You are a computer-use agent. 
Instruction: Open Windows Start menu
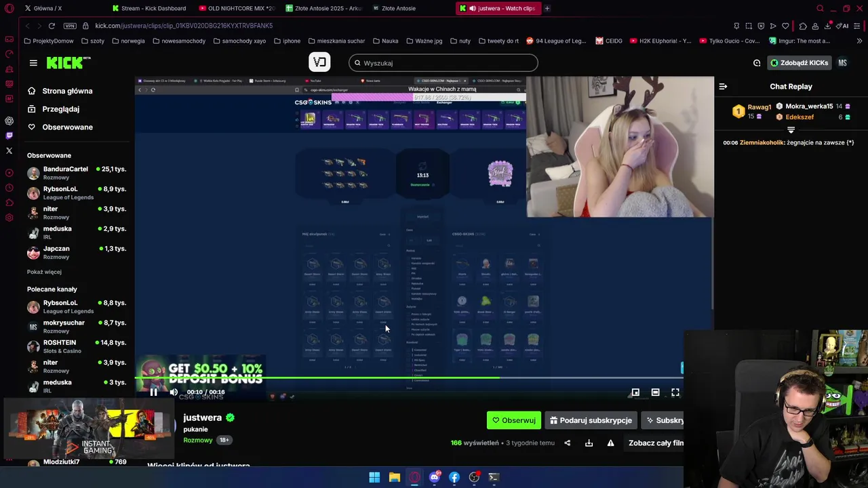tap(374, 477)
